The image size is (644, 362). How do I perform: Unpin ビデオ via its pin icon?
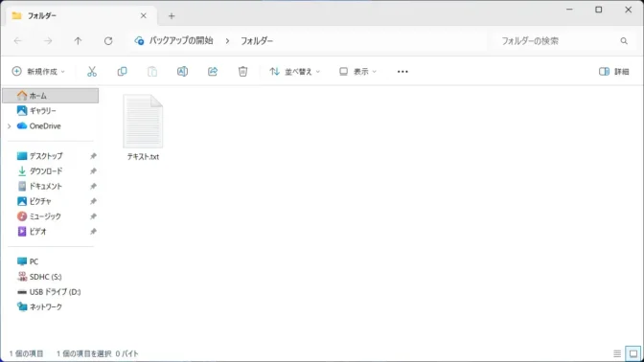[93, 232]
